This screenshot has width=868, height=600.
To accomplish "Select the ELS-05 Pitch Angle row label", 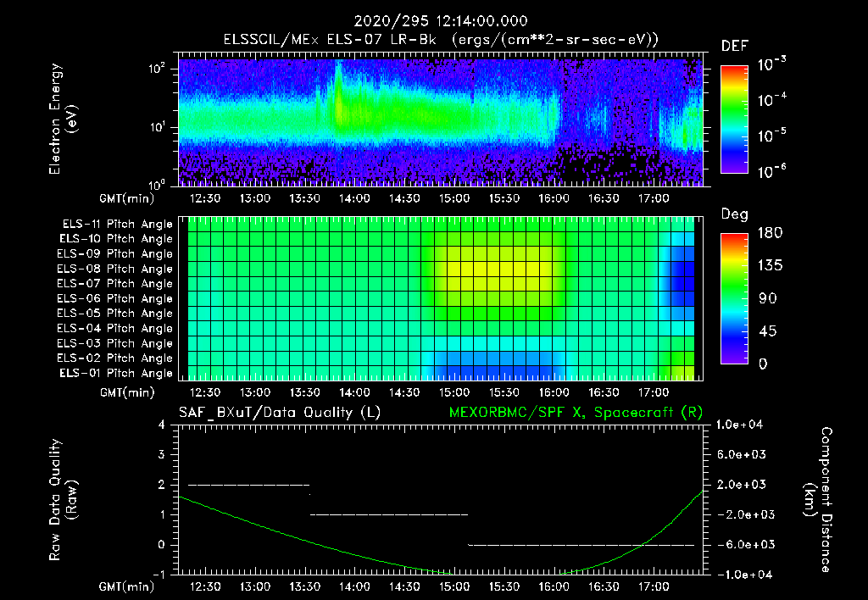I will click(114, 314).
